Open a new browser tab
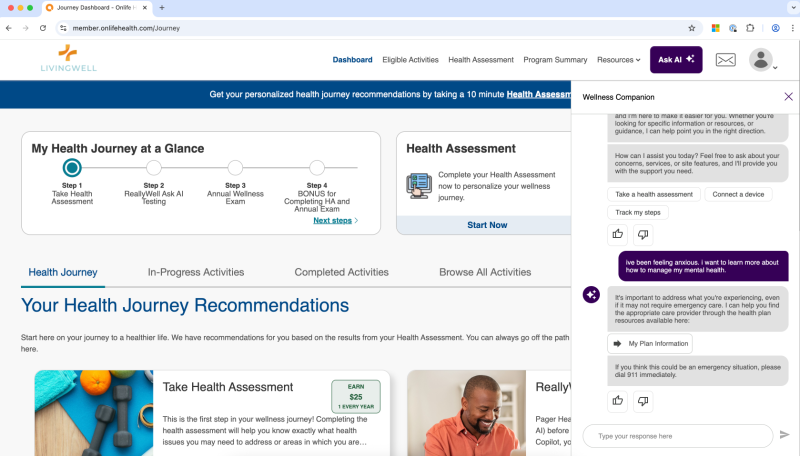 (162, 8)
